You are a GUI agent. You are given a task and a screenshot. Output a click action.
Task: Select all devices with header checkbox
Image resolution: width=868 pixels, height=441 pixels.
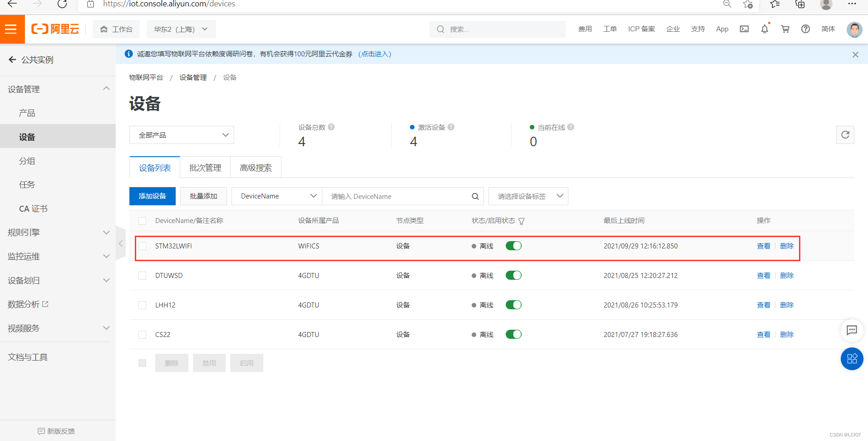pos(143,221)
